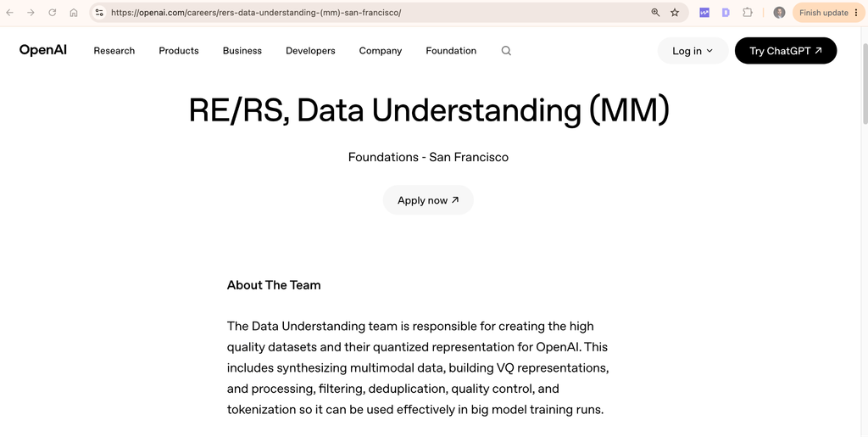Open the Developers nav item
868x437 pixels.
(x=310, y=50)
